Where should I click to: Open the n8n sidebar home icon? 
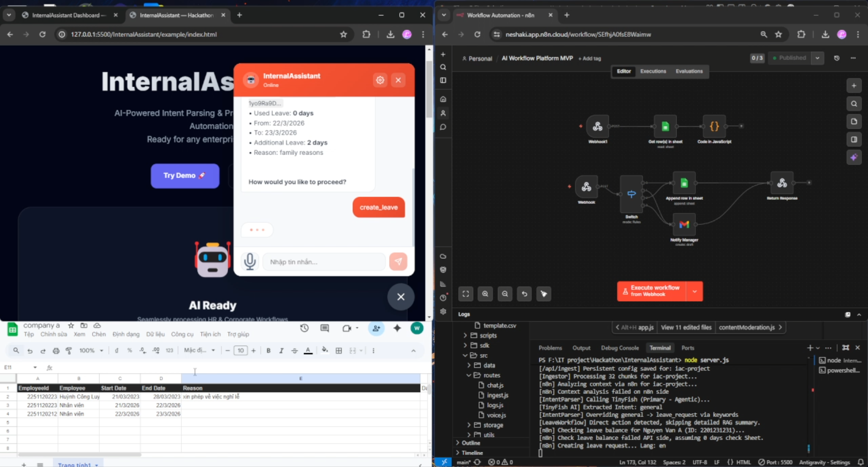point(443,99)
